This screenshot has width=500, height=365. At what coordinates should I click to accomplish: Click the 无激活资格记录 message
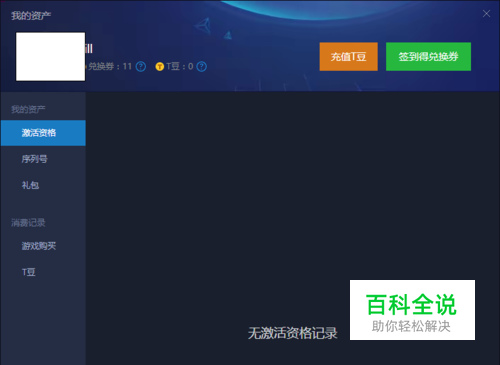tap(292, 333)
